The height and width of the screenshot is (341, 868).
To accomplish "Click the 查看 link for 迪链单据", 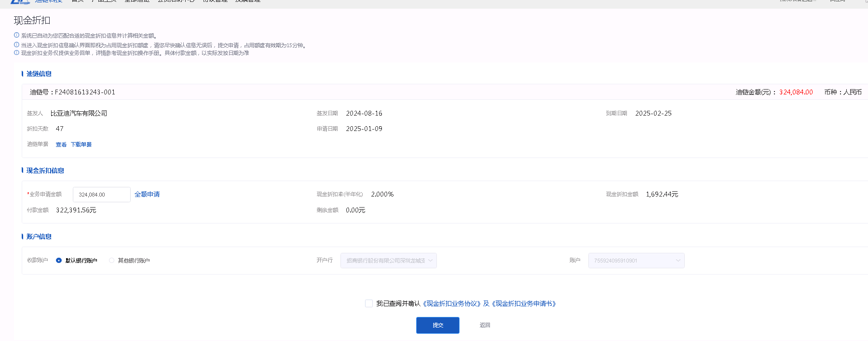I will [61, 144].
